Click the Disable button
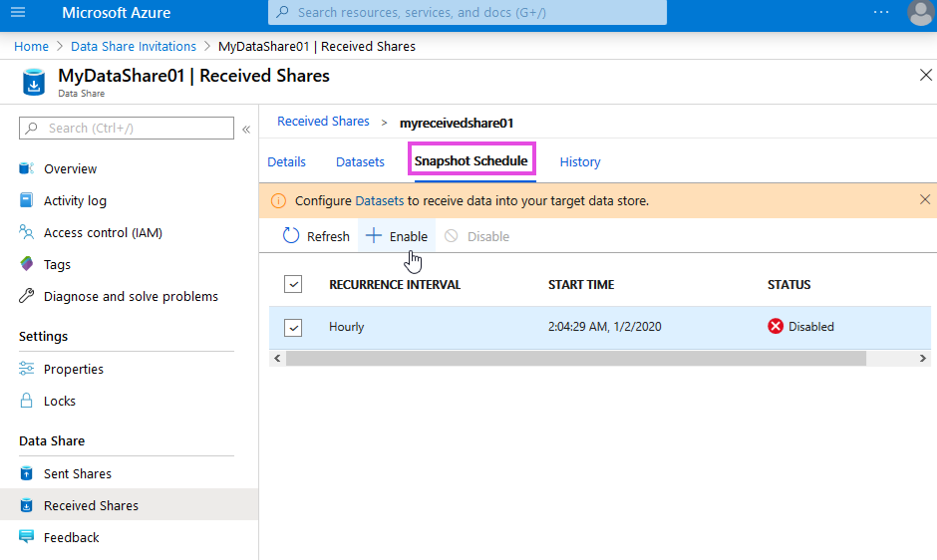Screen dimensions: 937x560 point(476,236)
